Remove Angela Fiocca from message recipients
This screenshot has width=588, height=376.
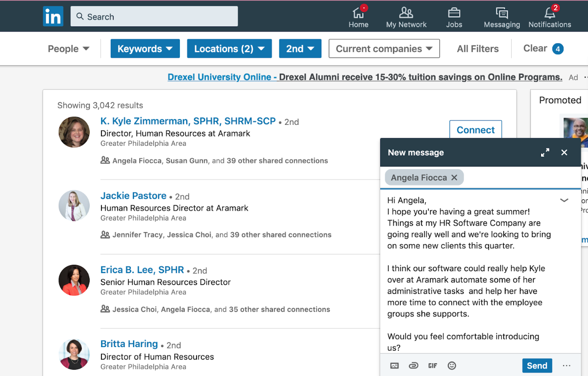coord(454,178)
